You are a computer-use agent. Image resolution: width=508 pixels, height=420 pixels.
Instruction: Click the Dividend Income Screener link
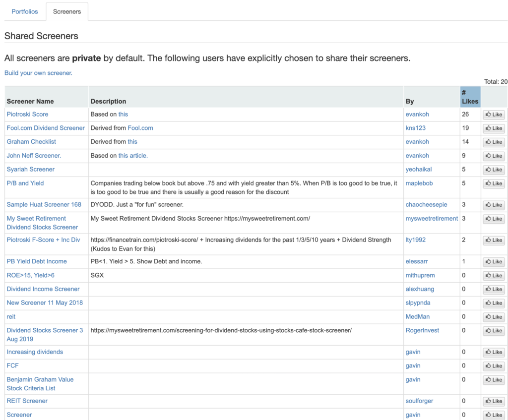[43, 289]
